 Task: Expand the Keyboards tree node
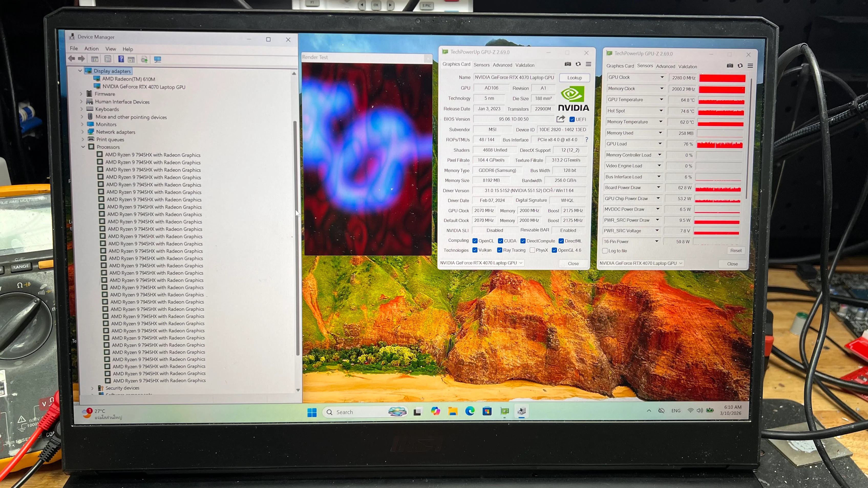click(x=81, y=109)
